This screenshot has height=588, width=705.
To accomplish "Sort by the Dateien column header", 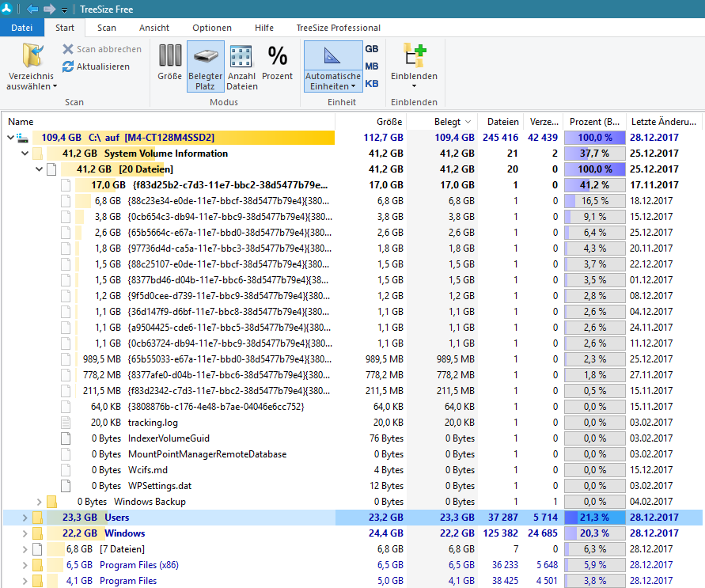I will pos(500,122).
